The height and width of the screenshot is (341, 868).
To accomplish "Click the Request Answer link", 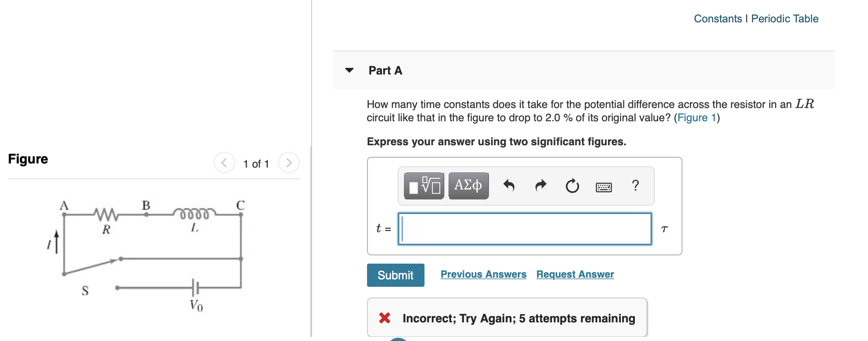I will coord(575,274).
